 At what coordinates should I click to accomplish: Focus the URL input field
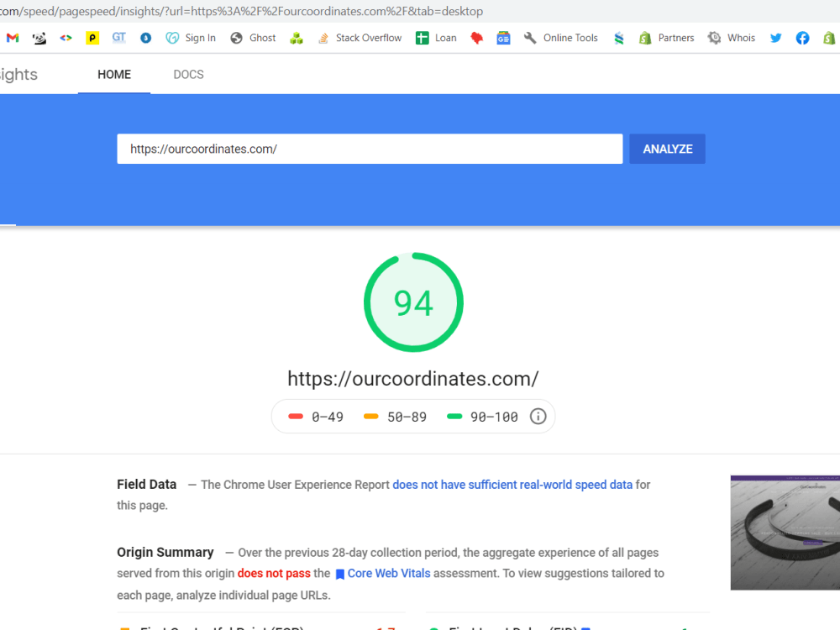tap(370, 149)
